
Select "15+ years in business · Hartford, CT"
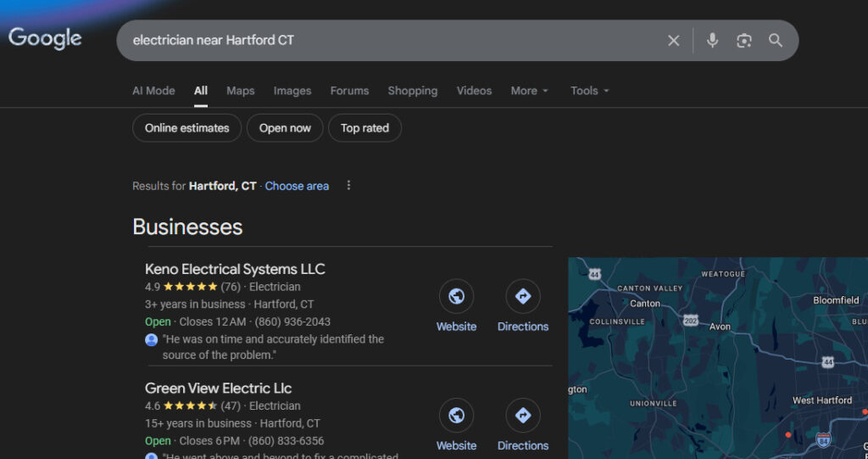point(232,423)
